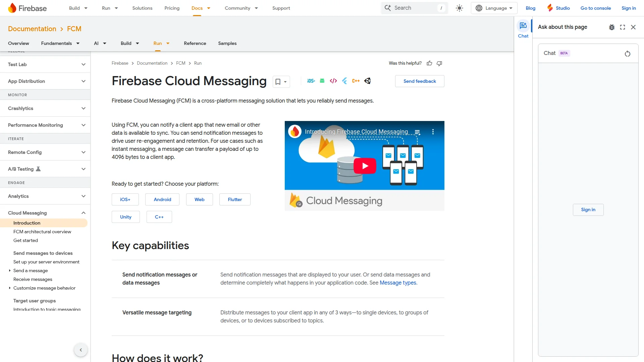Choose the Unity platform button
Screen dimensions: 644x362
click(126, 217)
